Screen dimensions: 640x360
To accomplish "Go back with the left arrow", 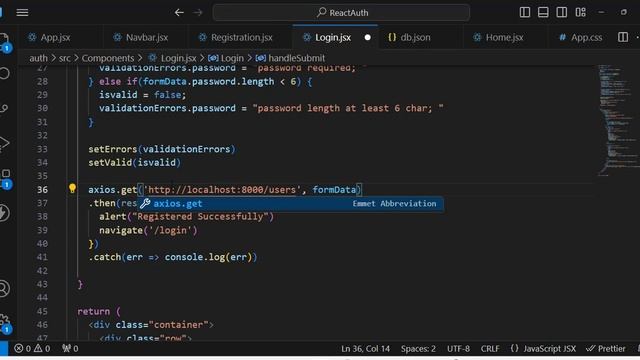I will 179,13.
